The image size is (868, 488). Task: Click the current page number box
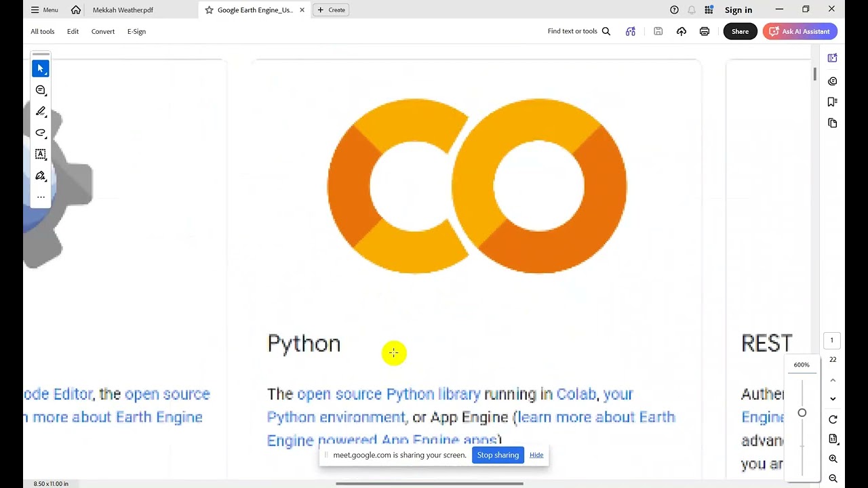[x=832, y=340]
